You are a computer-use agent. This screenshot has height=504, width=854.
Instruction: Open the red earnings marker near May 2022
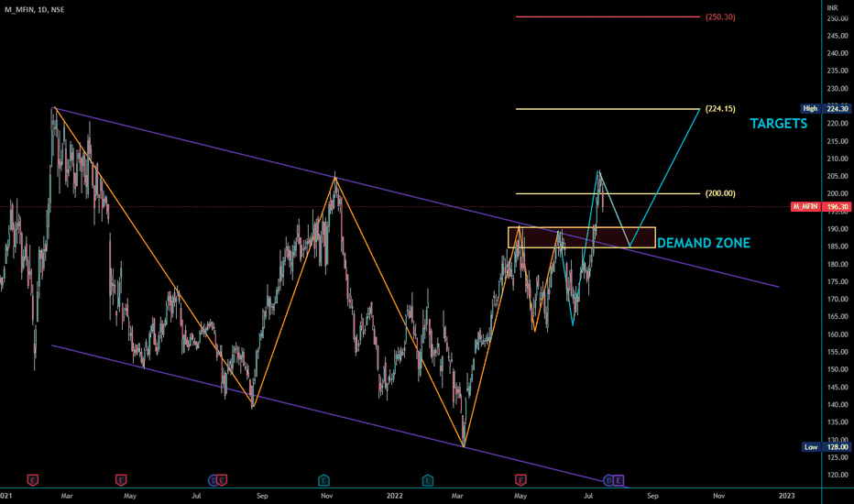pos(520,480)
